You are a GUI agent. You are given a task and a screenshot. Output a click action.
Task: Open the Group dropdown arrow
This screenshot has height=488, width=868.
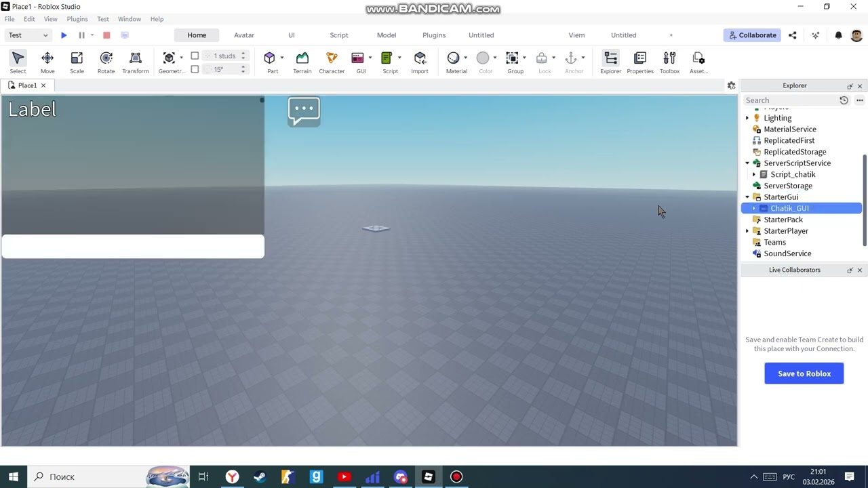(524, 58)
